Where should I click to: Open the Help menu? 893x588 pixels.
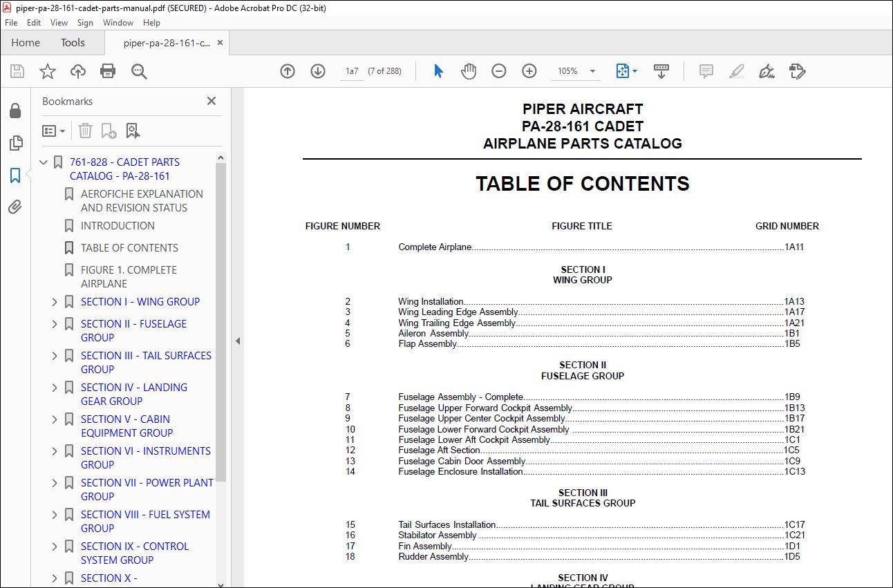(151, 23)
